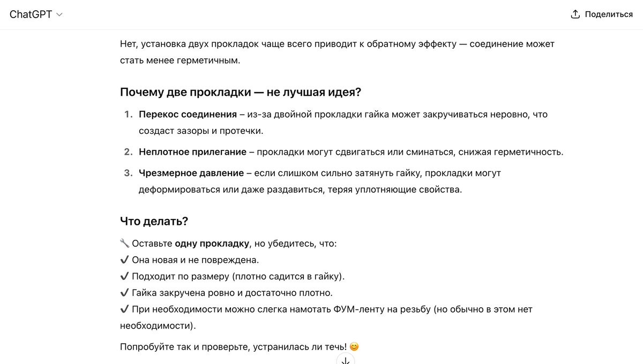This screenshot has height=364, width=643.
Task: Open the ChatGPT model selector dropdown
Action: (36, 14)
